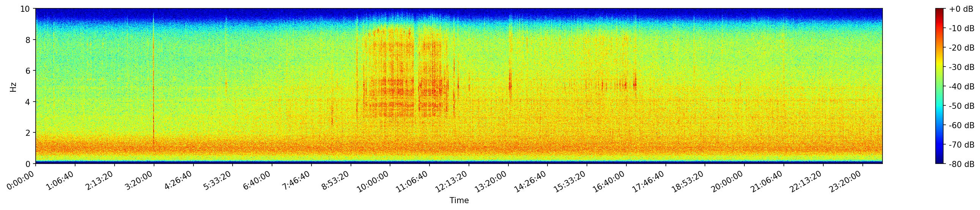Click the -80 dB colorbar label
Image resolution: width=980 pixels, height=210 pixels.
point(961,164)
